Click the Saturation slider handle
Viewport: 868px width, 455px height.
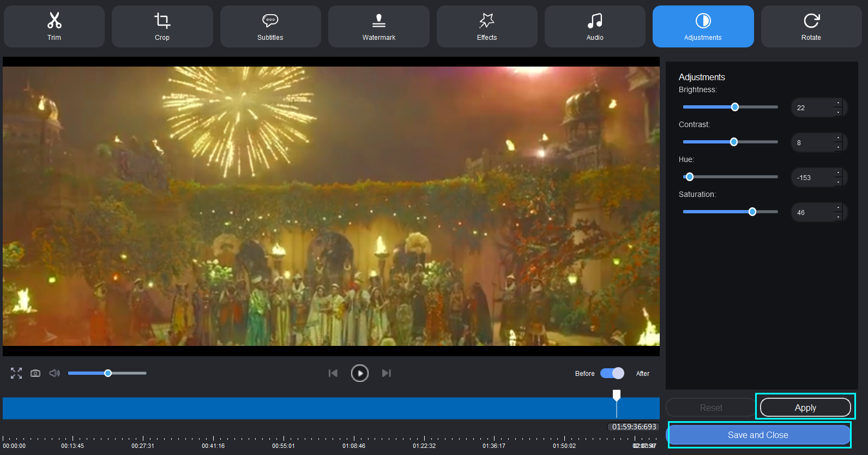click(x=752, y=212)
